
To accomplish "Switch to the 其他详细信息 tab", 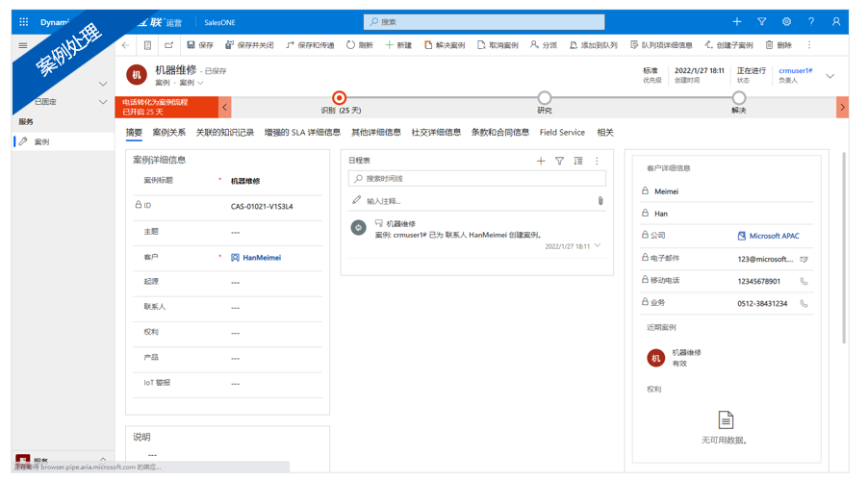I will click(376, 133).
